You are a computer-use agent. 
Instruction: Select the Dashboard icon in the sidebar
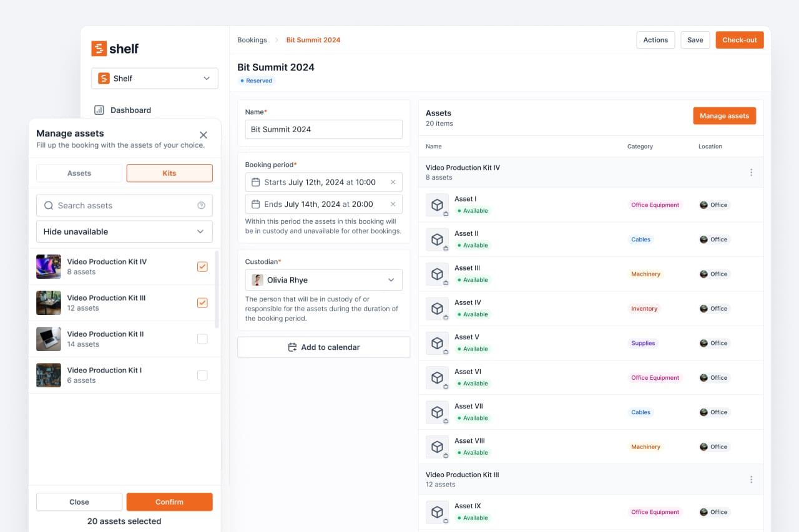point(99,110)
